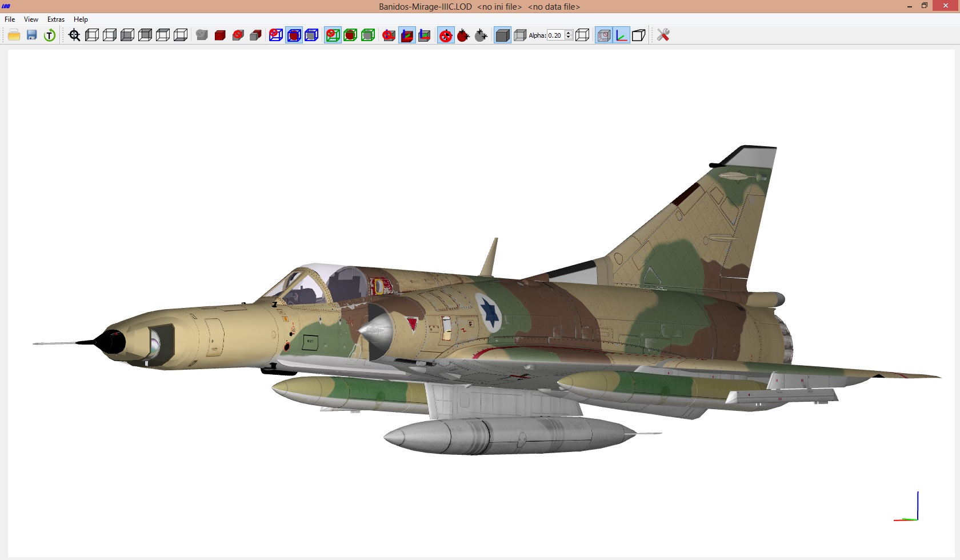
Task: Toggle the blue wireframe box with red sphere
Action: click(x=294, y=35)
